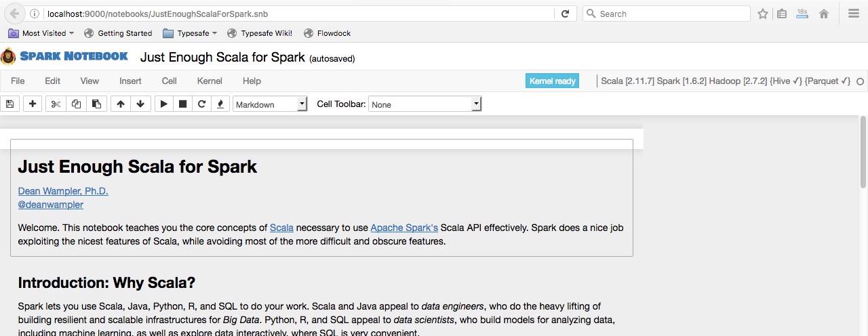Restart the kernel with the circular arrow icon
Image resolution: width=868 pixels, height=336 pixels.
pyautogui.click(x=201, y=104)
